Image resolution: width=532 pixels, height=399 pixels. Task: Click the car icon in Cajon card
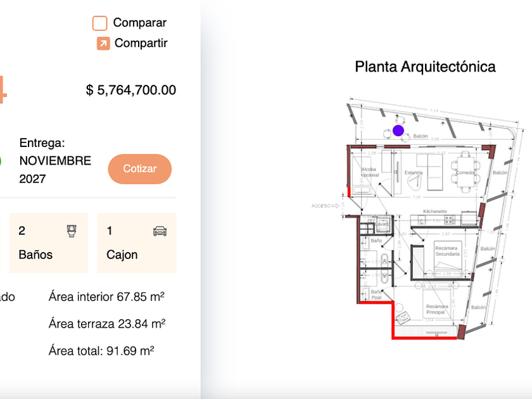[x=160, y=231]
